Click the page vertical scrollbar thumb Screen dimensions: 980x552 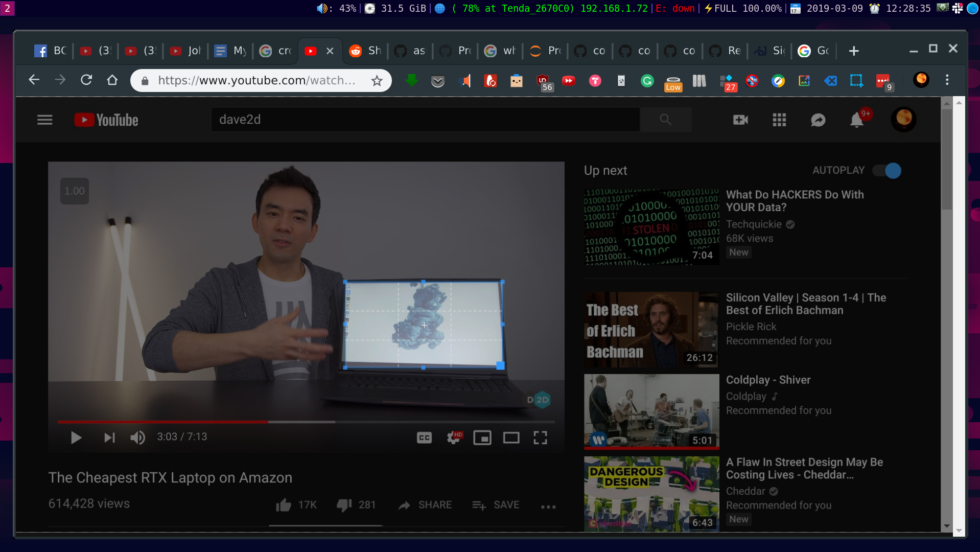point(946,158)
